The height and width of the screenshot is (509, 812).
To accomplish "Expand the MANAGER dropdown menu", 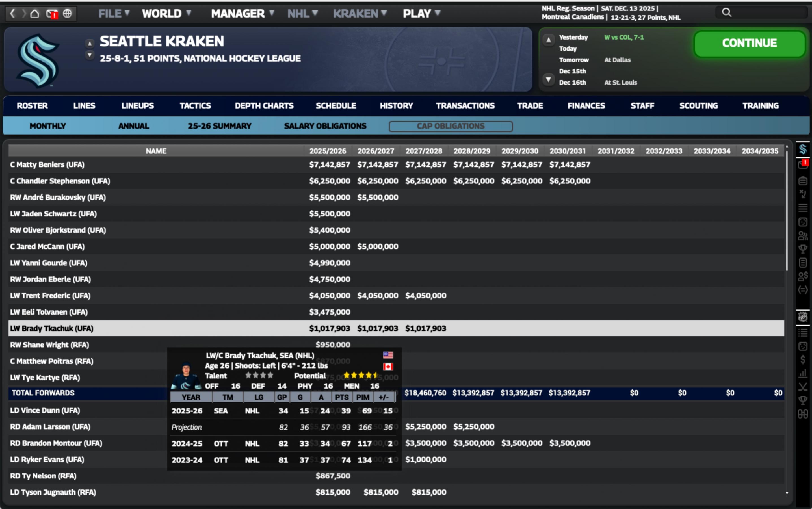I will [x=242, y=14].
